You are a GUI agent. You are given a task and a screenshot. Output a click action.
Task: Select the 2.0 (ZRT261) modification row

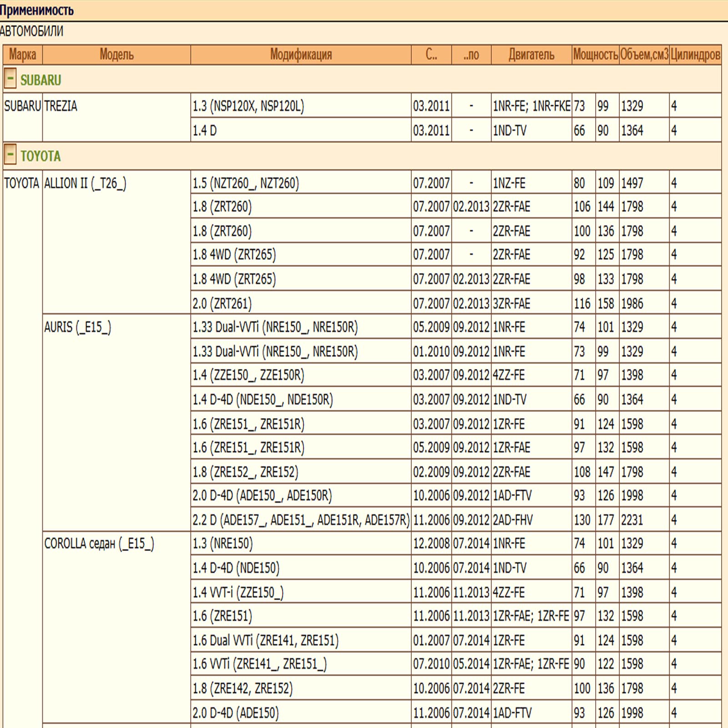(x=222, y=303)
